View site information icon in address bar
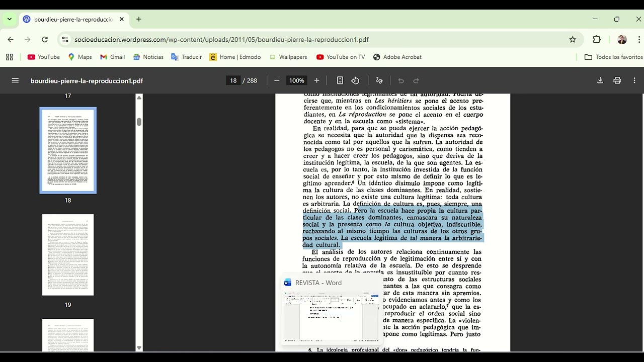644x362 pixels. 64,39
